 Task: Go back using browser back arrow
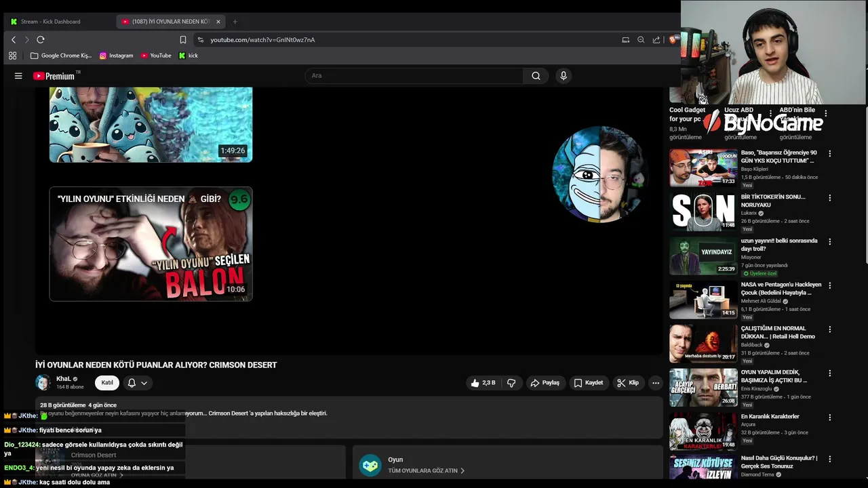click(x=14, y=40)
